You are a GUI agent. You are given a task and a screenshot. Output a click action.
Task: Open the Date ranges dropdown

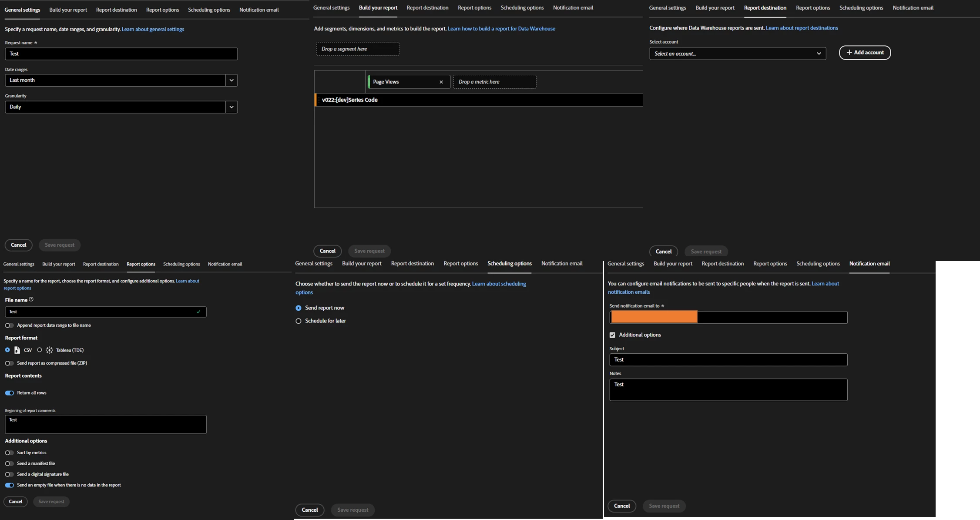tap(231, 80)
